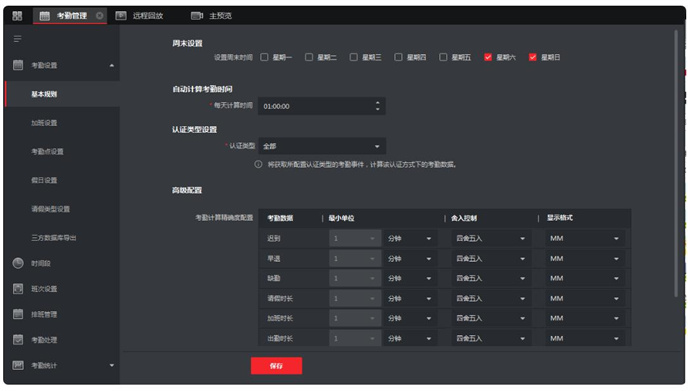Click the 考勤设置 calendar icon in sidebar
Viewport: 690px width, 391px height.
point(18,65)
